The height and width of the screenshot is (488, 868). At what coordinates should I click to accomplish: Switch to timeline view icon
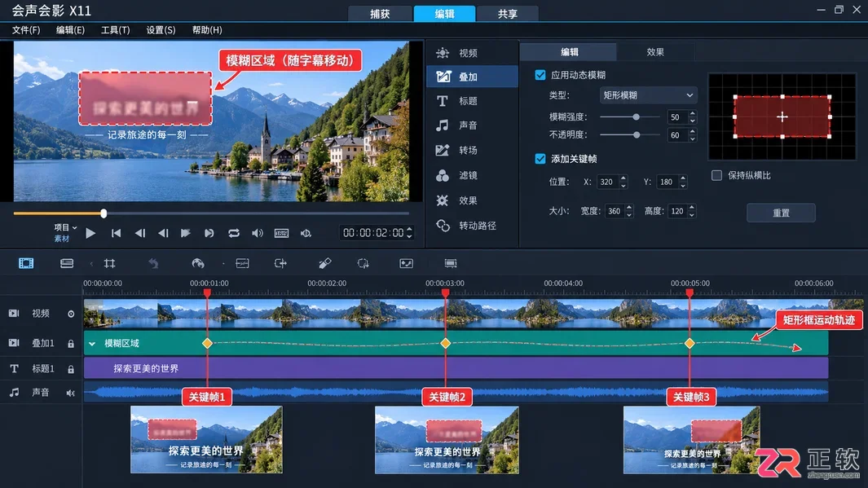[67, 263]
